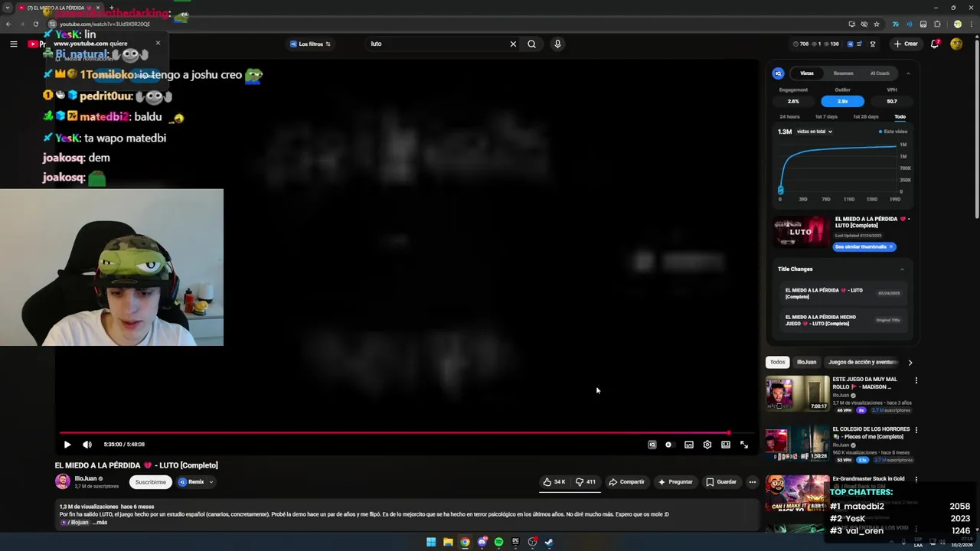
Task: Open Spotify from the taskbar
Action: (498, 542)
